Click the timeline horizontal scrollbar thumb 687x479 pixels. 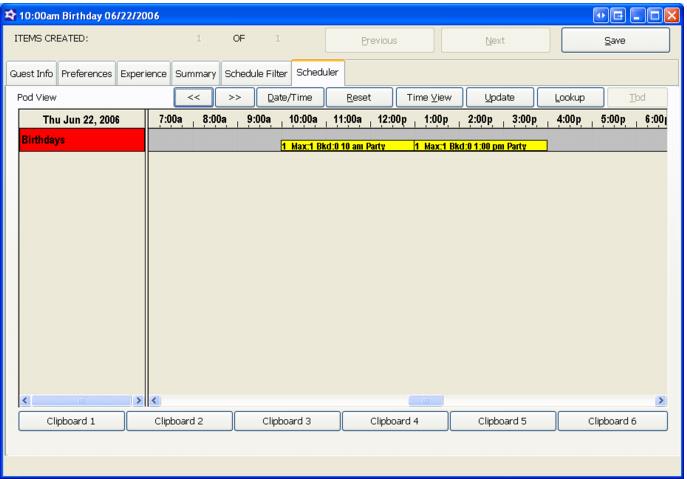[422, 400]
